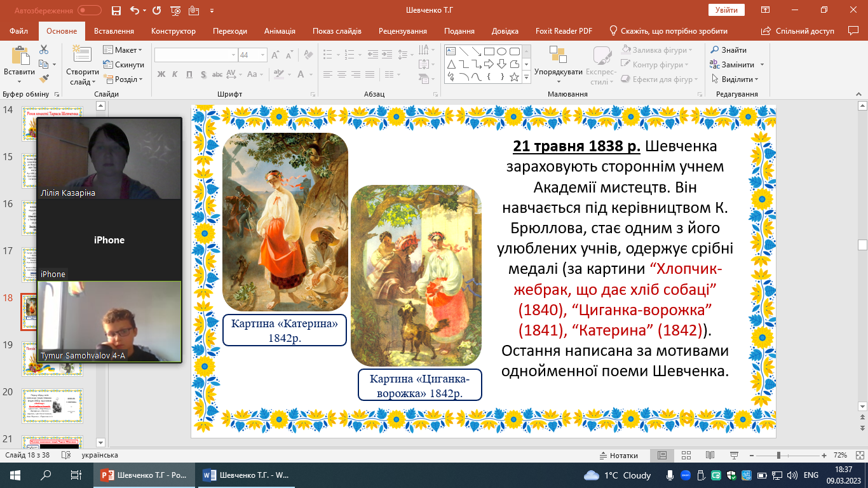Click Tymur Samohvalov video tile

point(109,322)
